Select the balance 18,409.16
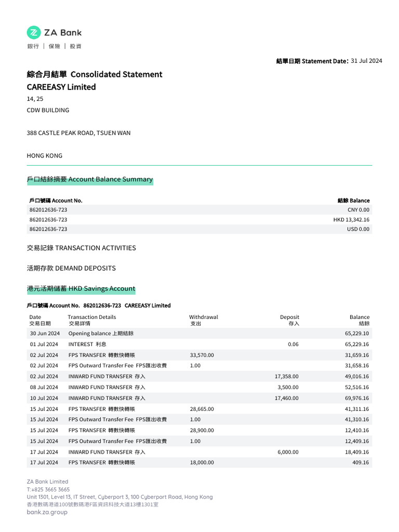Image resolution: width=399 pixels, height=532 pixels. 357,453
